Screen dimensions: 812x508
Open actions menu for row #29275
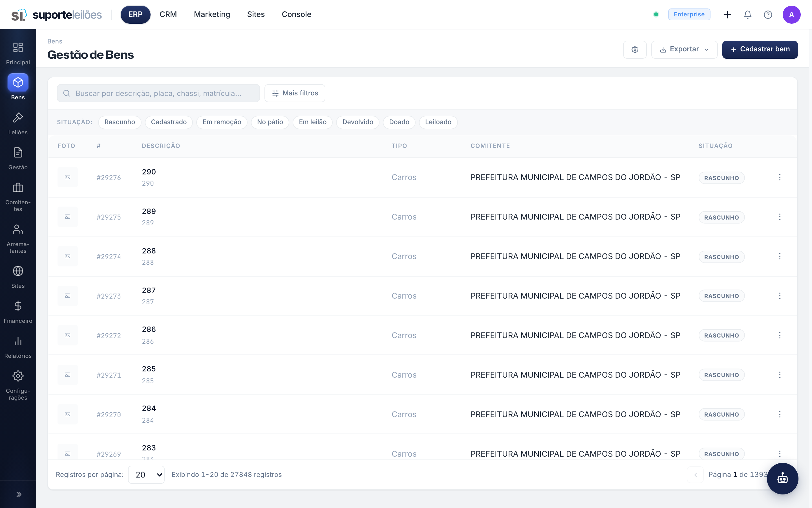coord(780,217)
